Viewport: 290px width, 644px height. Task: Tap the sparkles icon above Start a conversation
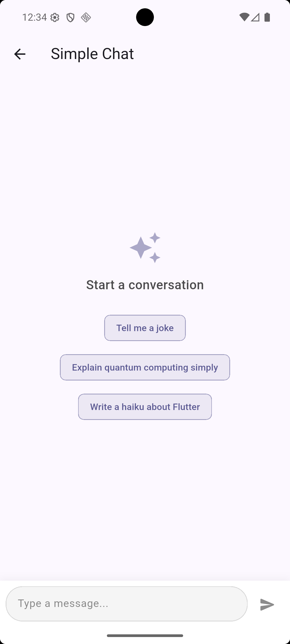(145, 247)
